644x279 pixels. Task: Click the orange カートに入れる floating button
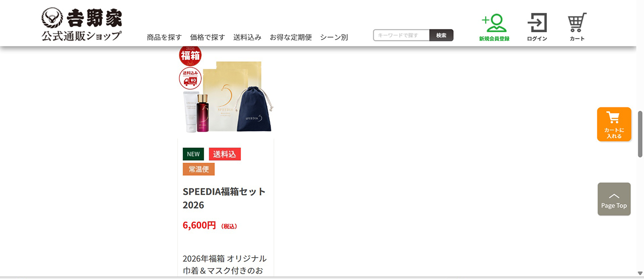[614, 124]
